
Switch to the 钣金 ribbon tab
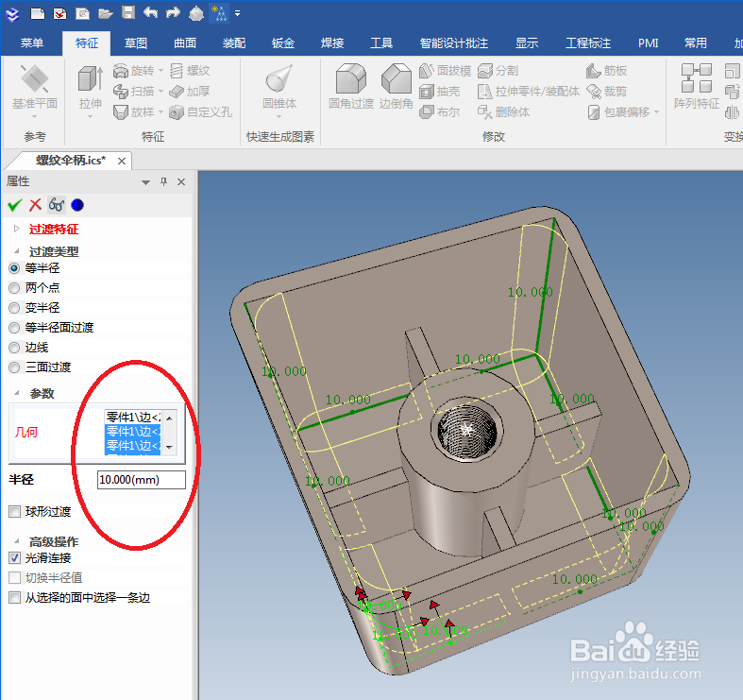coord(283,43)
